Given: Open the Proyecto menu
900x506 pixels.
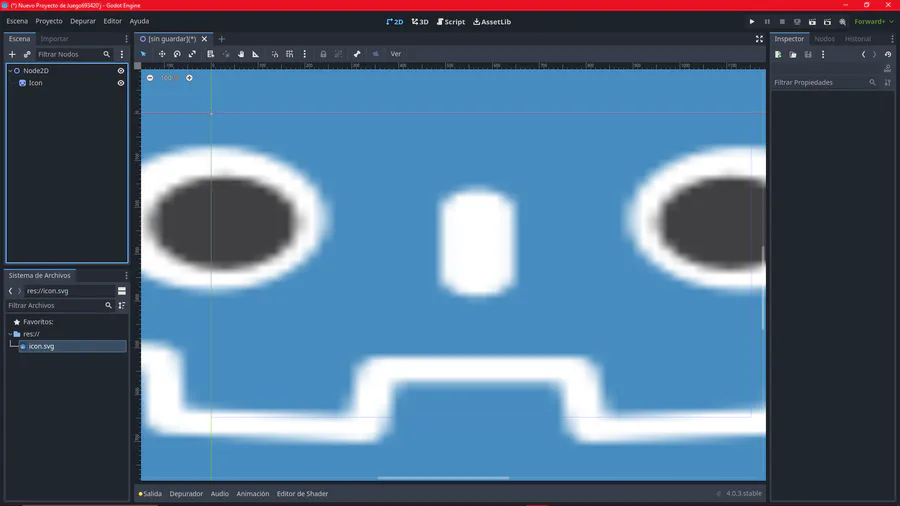Looking at the screenshot, I should pos(49,21).
